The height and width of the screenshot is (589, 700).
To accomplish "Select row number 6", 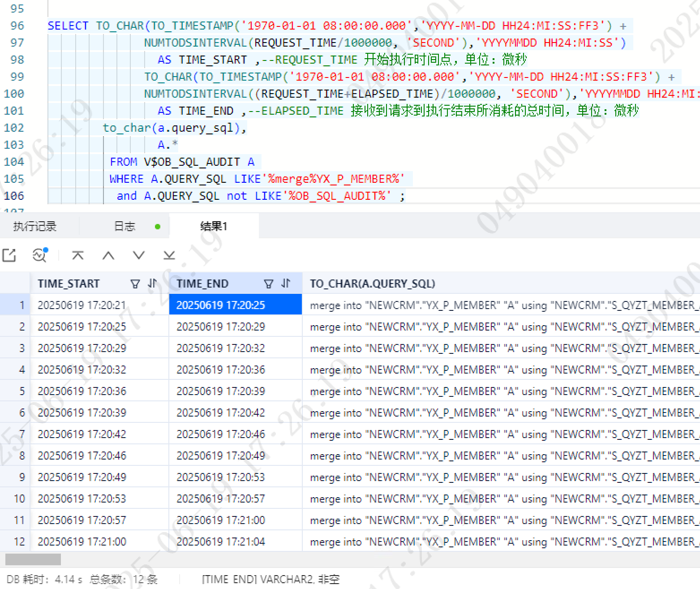I will pyautogui.click(x=15, y=413).
